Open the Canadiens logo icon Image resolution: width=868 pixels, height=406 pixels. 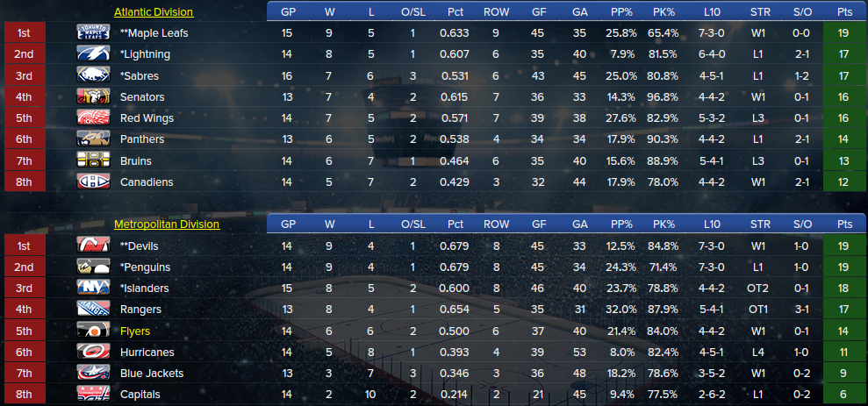pyautogui.click(x=93, y=182)
